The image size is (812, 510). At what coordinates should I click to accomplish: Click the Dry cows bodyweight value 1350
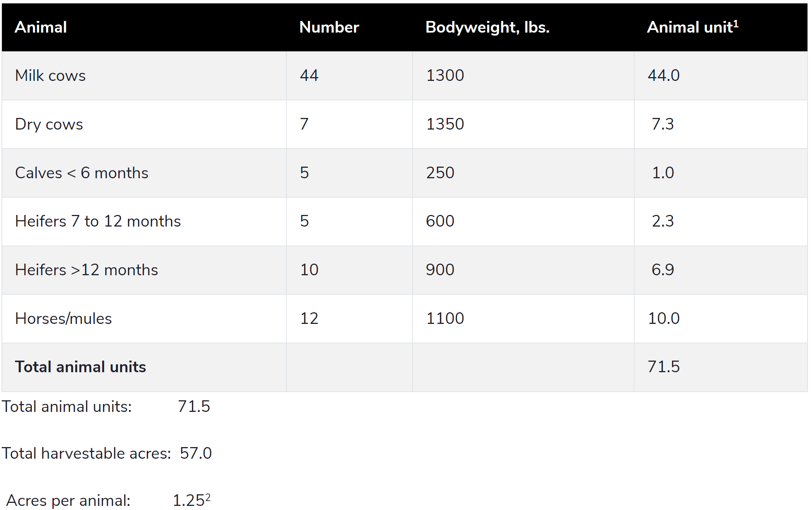click(445, 124)
